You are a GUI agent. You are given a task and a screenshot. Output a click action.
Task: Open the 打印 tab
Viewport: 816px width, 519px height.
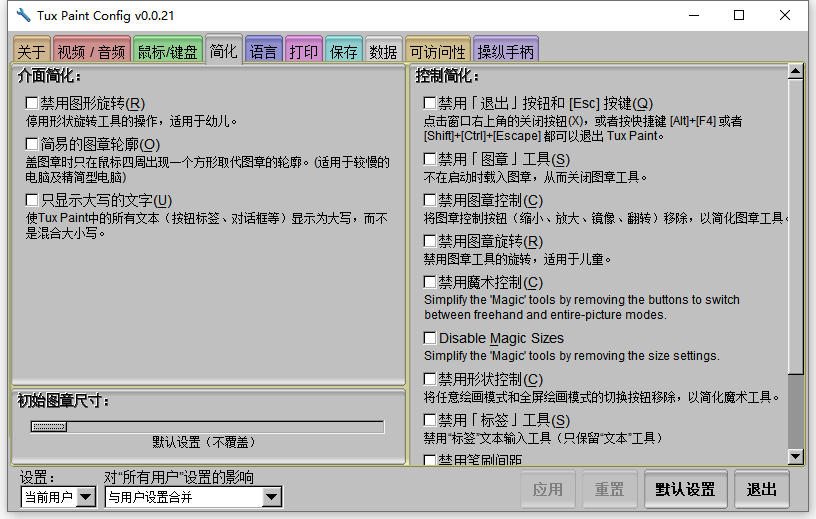[x=304, y=50]
